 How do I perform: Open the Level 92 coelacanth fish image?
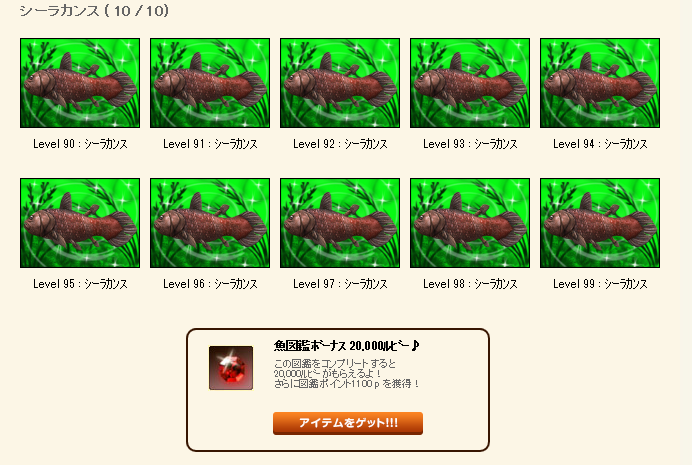pyautogui.click(x=340, y=83)
